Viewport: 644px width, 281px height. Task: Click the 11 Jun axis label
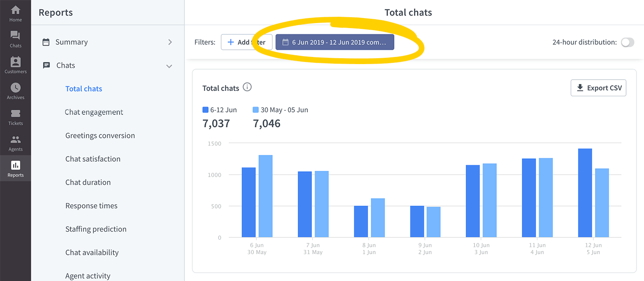pos(537,245)
